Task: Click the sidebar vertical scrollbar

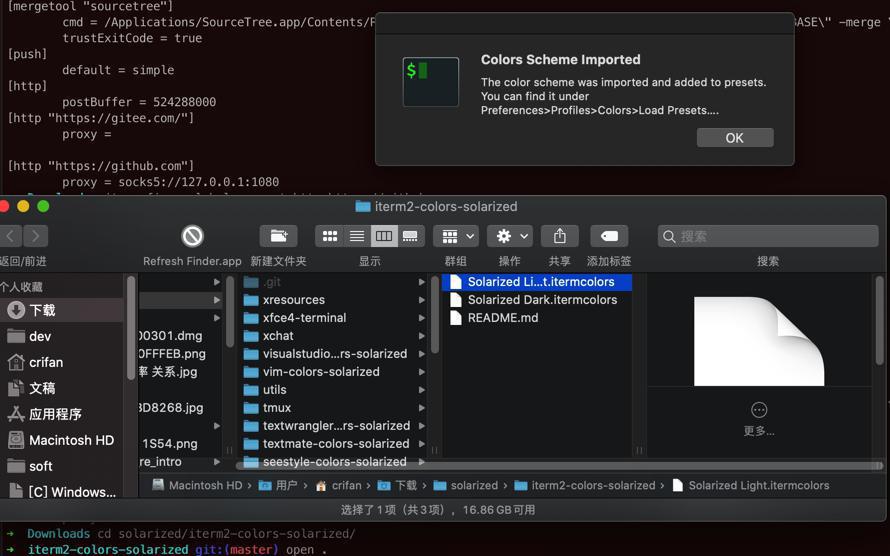Action: pyautogui.click(x=131, y=327)
